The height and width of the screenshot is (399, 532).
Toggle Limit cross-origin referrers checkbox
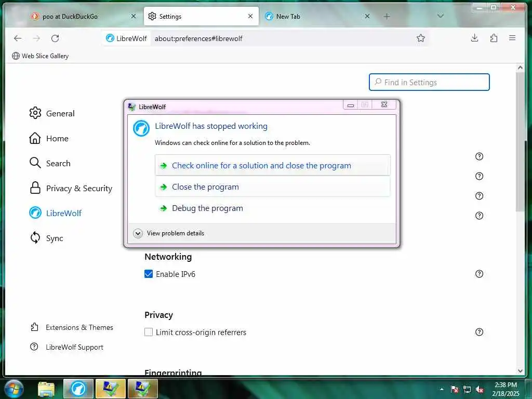pyautogui.click(x=149, y=332)
